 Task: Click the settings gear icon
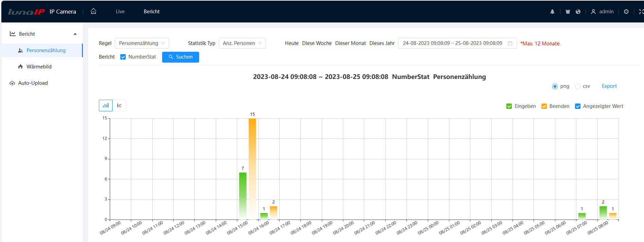626,12
